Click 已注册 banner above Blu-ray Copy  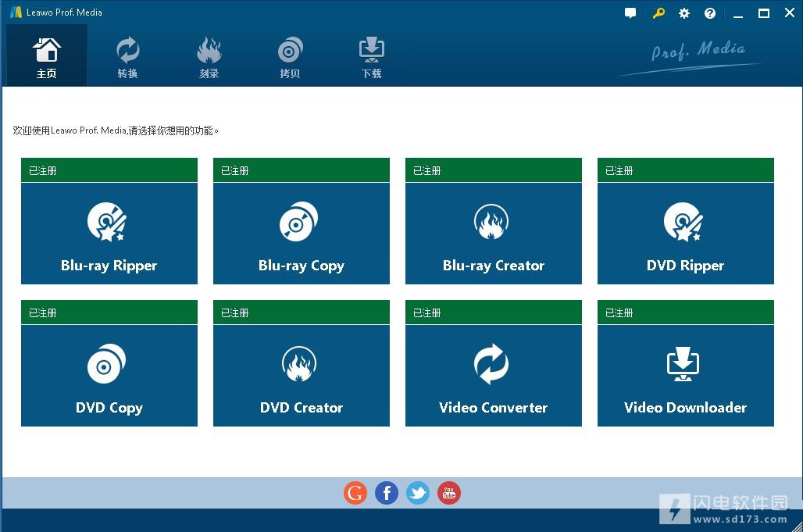click(x=302, y=170)
